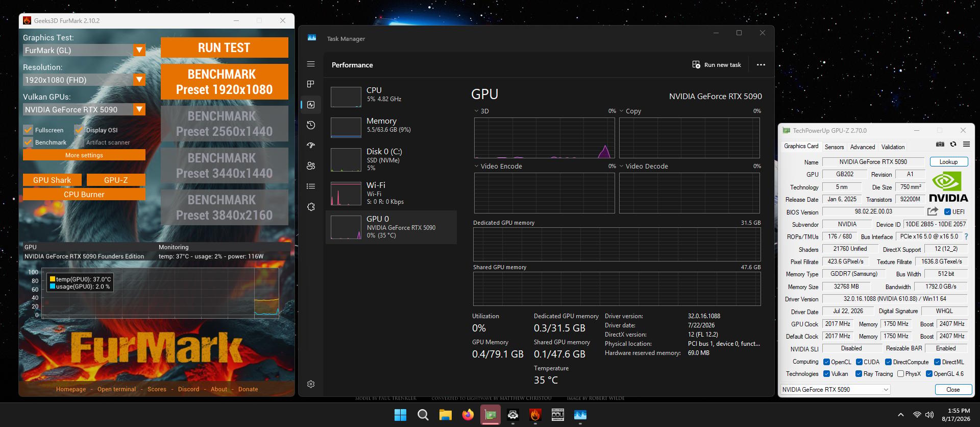
Task: Click the Bus Interface question mark in GPU-Z
Action: pyautogui.click(x=966, y=236)
